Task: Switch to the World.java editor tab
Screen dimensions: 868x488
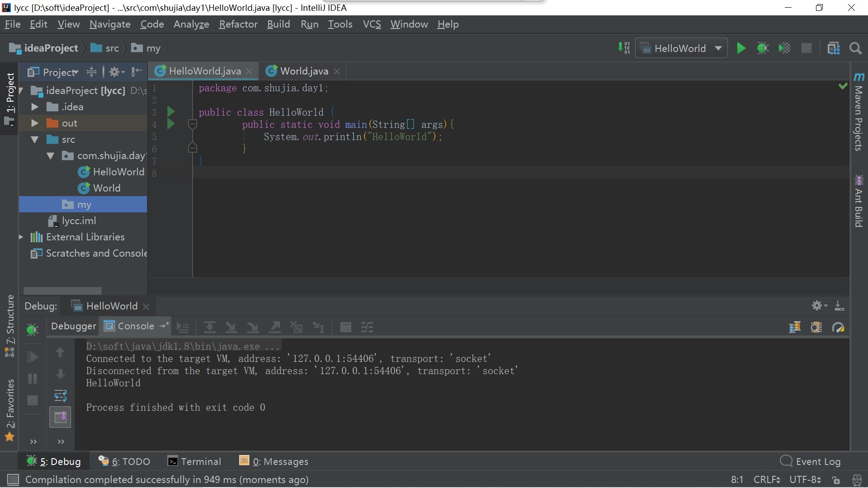Action: tap(304, 71)
